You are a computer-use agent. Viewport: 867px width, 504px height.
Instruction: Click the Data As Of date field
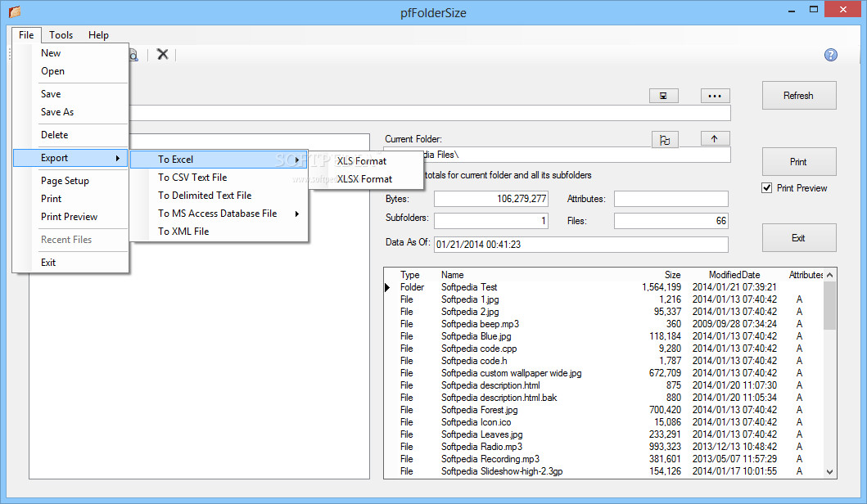581,245
